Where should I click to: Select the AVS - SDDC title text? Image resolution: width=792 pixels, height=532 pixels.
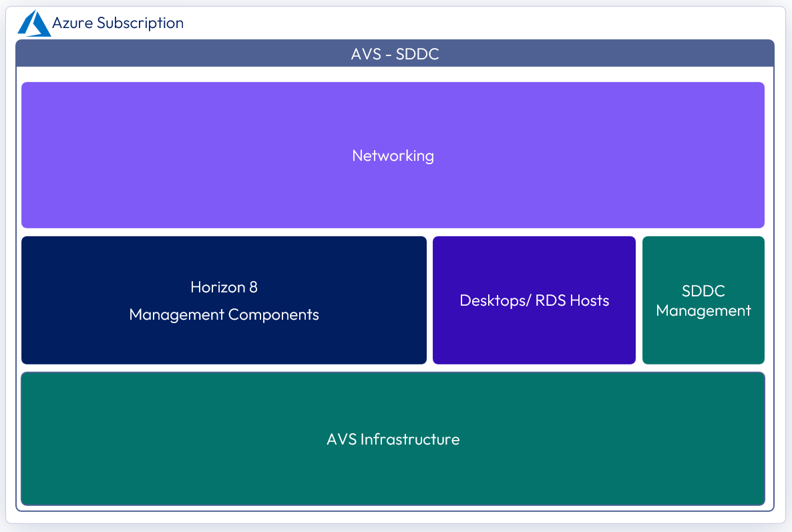[395, 54]
